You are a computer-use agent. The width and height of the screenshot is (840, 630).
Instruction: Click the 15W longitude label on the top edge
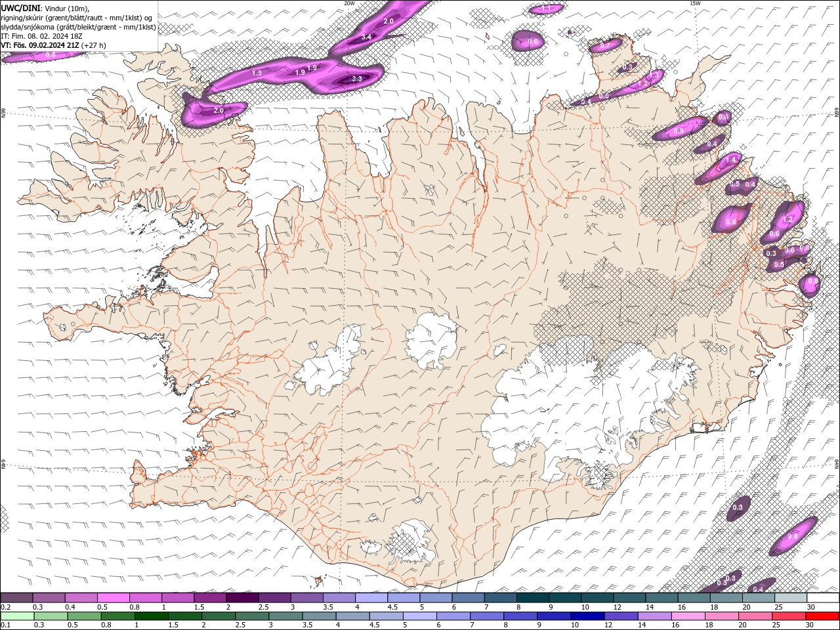(x=695, y=3)
